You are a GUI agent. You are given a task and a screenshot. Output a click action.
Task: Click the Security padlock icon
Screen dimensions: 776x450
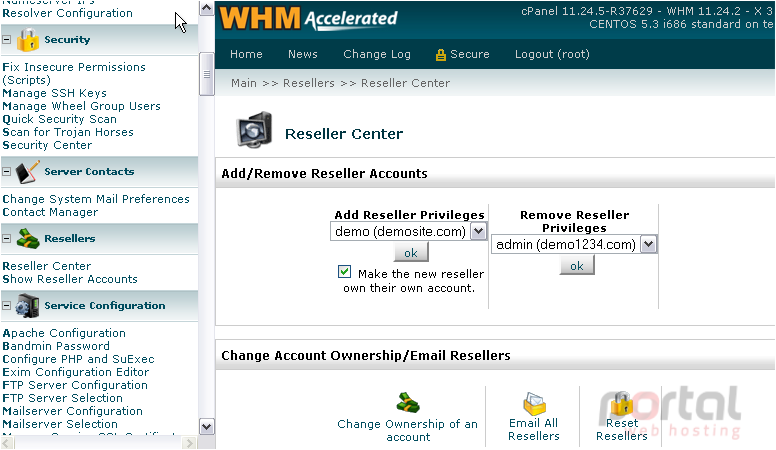pyautogui.click(x=28, y=40)
